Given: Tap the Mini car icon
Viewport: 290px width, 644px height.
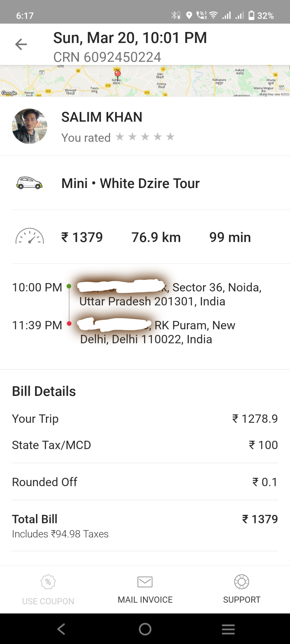Looking at the screenshot, I should pos(29,183).
